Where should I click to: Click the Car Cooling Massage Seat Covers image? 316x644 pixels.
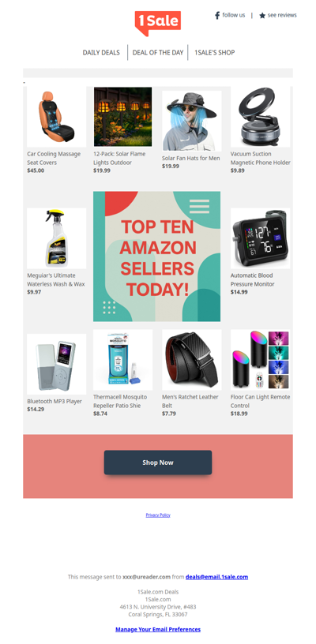point(57,117)
